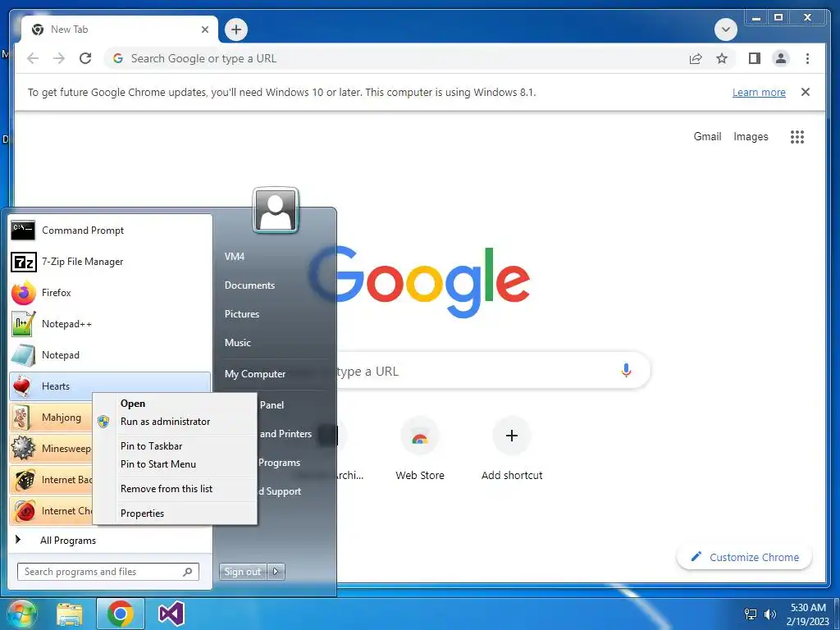Expand the arrow next to Sign out
Image resolution: width=840 pixels, height=630 pixels.
276,572
